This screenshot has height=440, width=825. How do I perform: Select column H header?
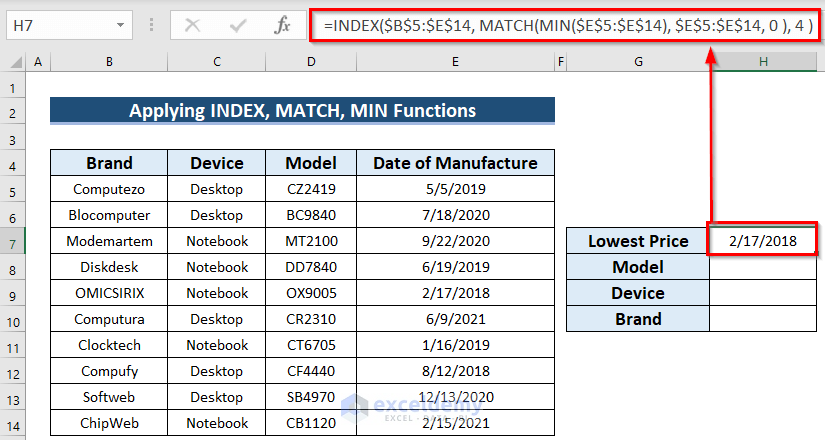pyautogui.click(x=762, y=63)
